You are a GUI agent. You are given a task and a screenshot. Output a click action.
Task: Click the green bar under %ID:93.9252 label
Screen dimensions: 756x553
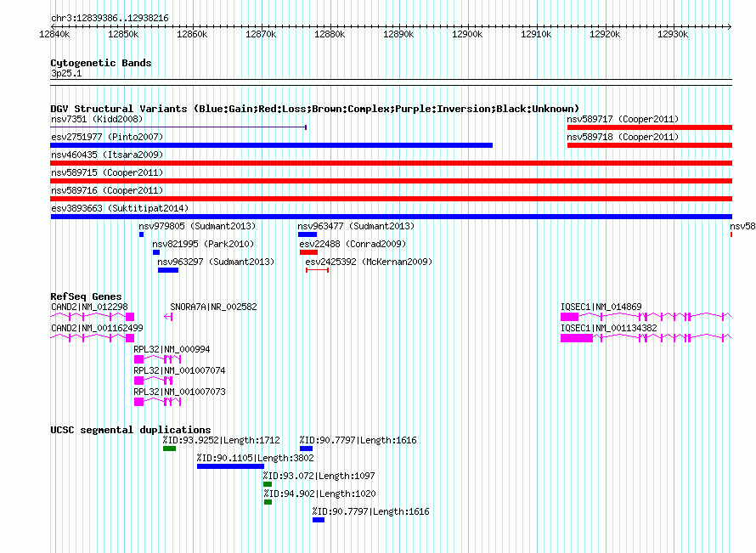(x=169, y=449)
